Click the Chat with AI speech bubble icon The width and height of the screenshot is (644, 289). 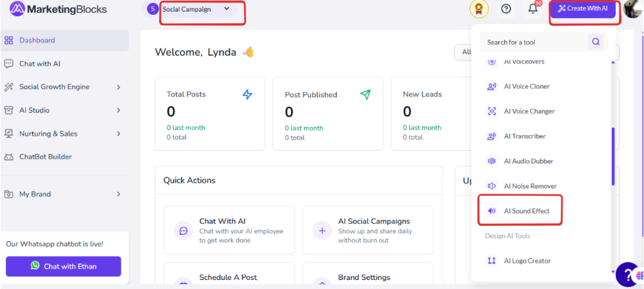pyautogui.click(x=8, y=64)
